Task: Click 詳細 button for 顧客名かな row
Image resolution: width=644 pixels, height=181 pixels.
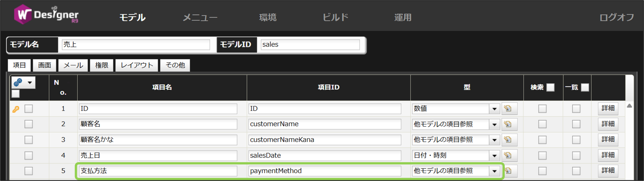Action: click(608, 139)
